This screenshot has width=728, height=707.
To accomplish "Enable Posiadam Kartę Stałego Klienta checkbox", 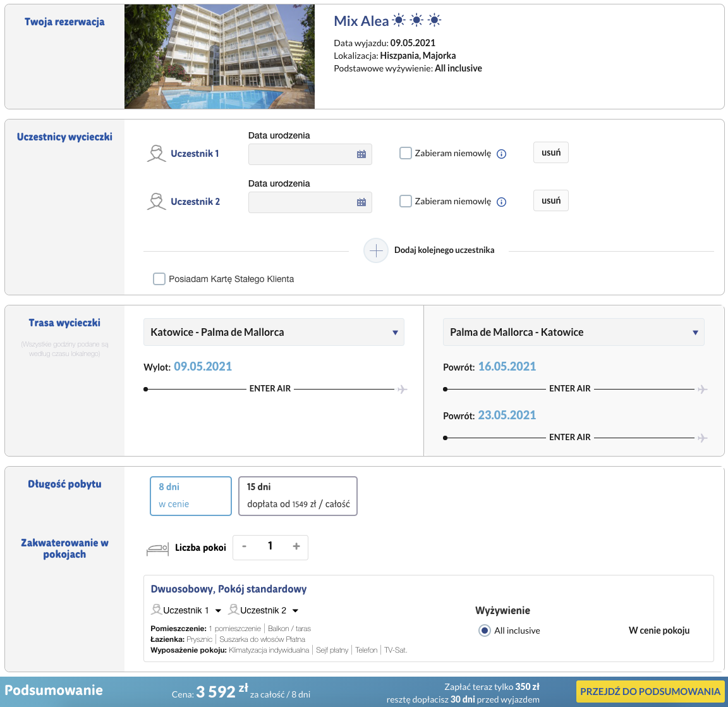I will [x=159, y=279].
